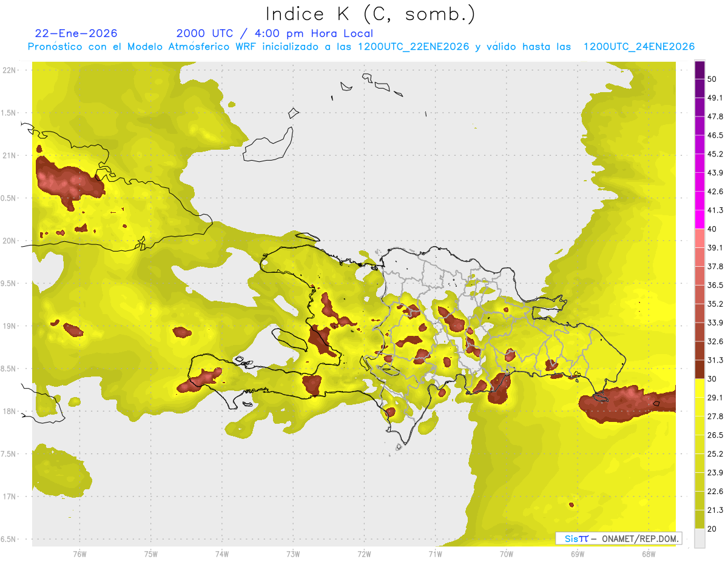Click the "75W" longitude label
The image size is (728, 562).
point(151,554)
